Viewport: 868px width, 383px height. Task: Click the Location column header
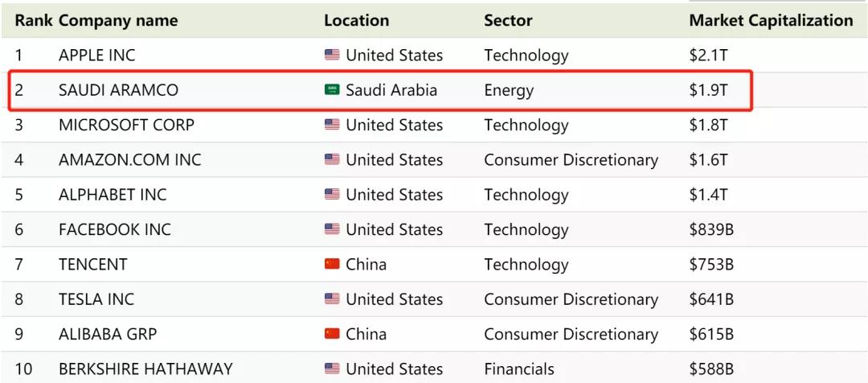coord(356,21)
